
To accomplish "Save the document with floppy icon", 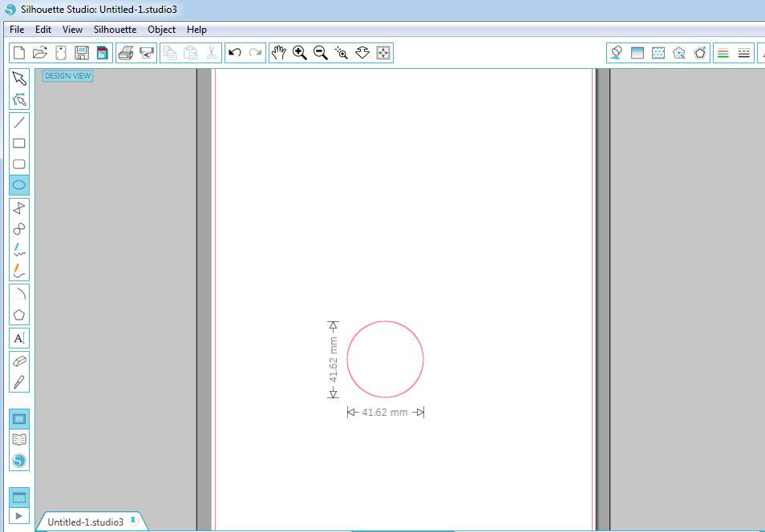I will coord(82,53).
